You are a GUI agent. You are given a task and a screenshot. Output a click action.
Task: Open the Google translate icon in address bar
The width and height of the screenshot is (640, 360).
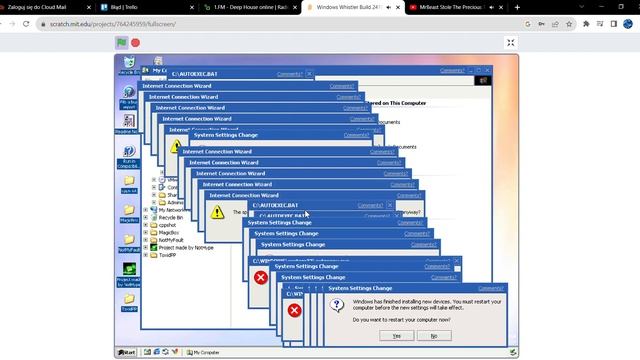pyautogui.click(x=528, y=24)
